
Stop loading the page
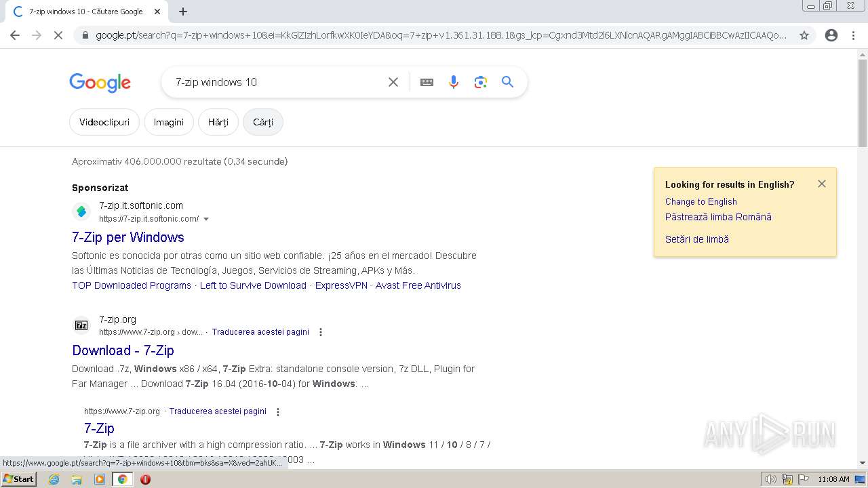pos(58,35)
